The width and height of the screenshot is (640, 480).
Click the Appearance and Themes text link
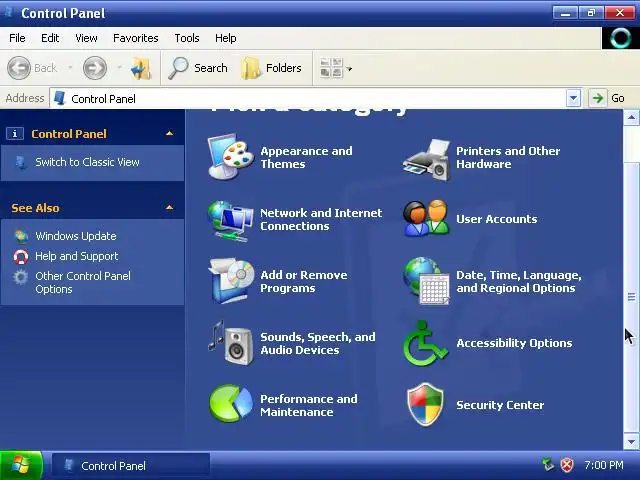[307, 158]
